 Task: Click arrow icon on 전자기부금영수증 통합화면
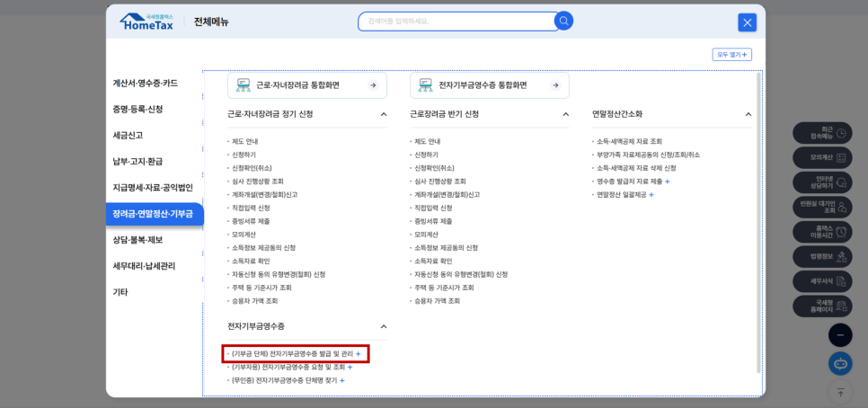pyautogui.click(x=555, y=85)
